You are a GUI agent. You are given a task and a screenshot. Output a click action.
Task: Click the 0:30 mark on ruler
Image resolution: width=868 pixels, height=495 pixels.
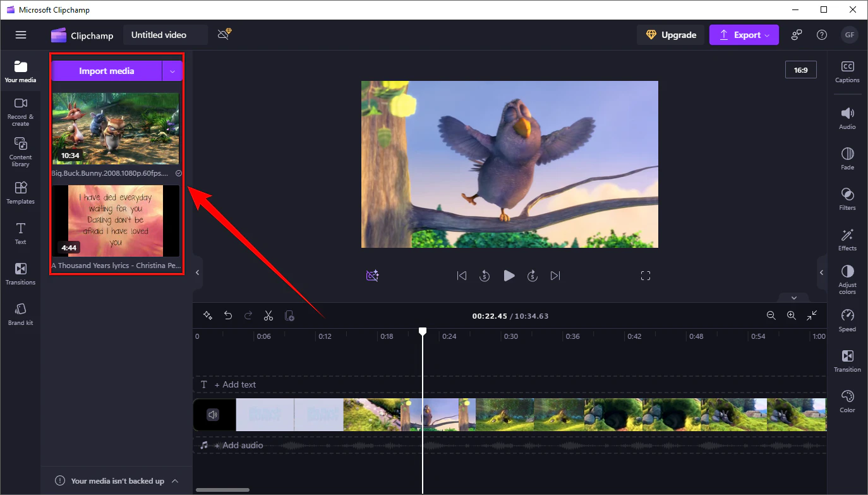click(510, 336)
